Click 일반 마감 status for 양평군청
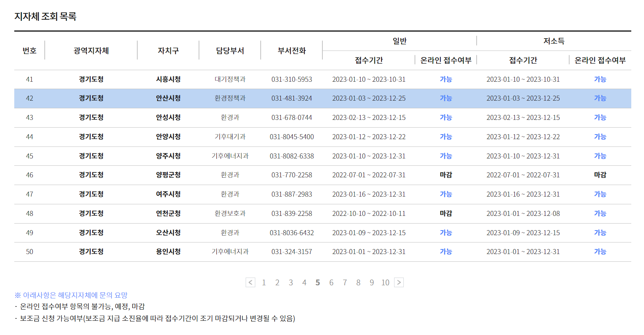Image resolution: width=644 pixels, height=335 pixels. point(446,175)
